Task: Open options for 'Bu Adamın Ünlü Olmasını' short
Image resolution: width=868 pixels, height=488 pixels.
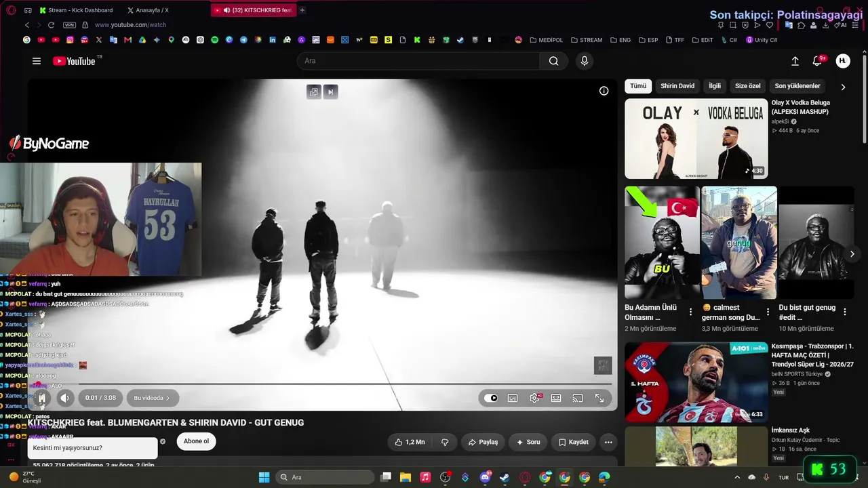Action: [x=690, y=312]
